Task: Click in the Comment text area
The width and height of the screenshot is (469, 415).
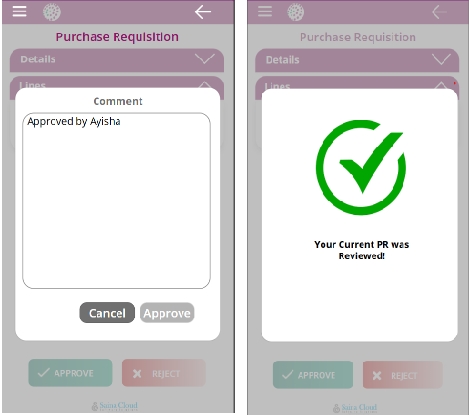Action: pyautogui.click(x=116, y=201)
